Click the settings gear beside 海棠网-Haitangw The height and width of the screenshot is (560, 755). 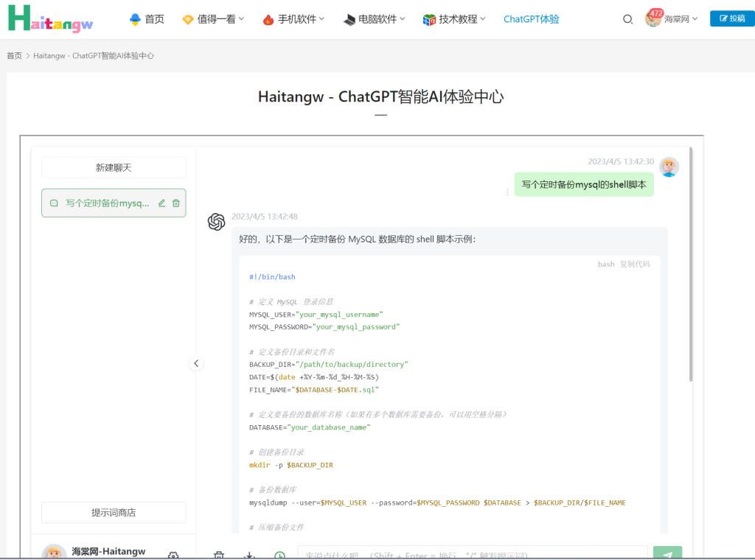pos(173,555)
